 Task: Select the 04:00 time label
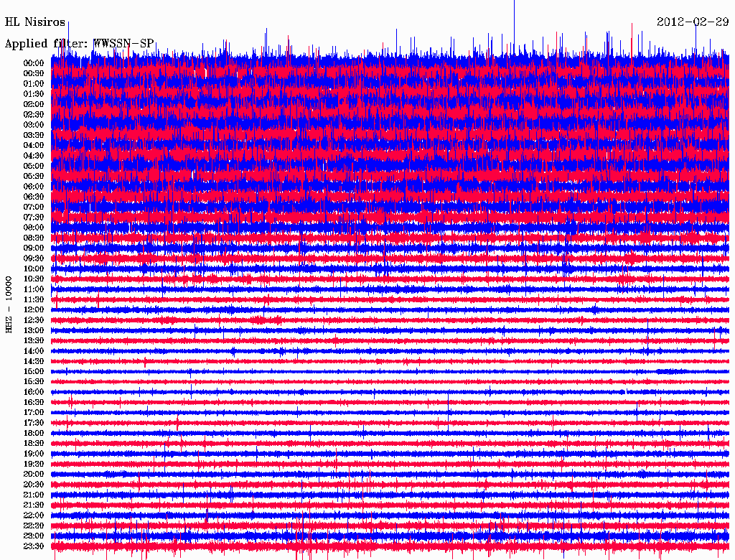tap(34, 146)
